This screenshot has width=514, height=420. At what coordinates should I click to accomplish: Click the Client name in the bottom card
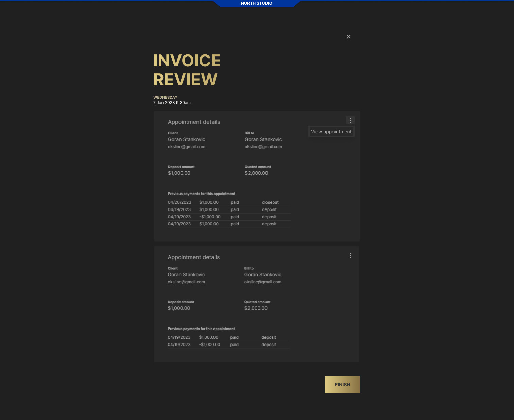pos(186,275)
